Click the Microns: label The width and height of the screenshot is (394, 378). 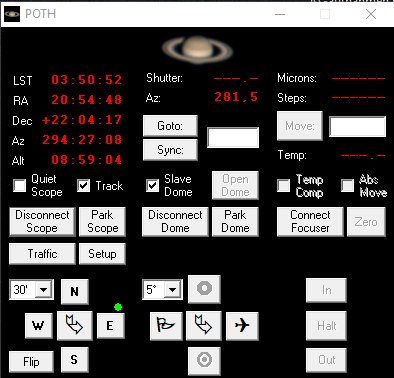tap(297, 78)
